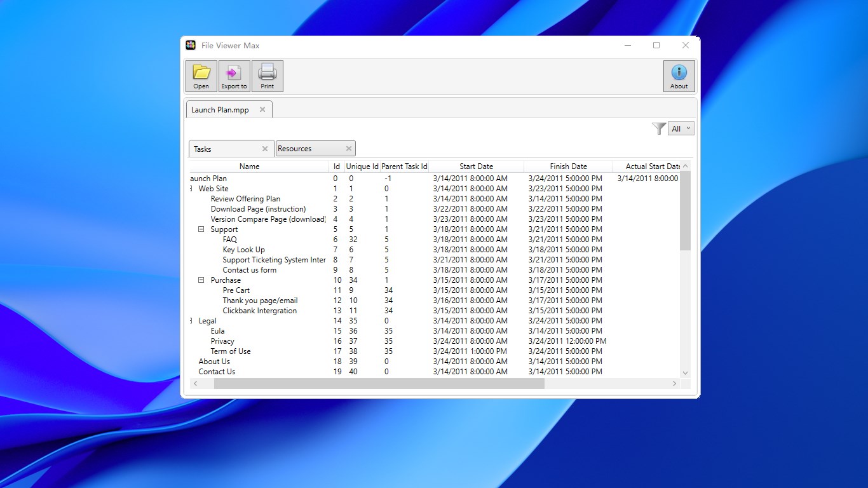868x488 pixels.
Task: Close the Launch Plan.mpp tab
Action: pos(262,109)
